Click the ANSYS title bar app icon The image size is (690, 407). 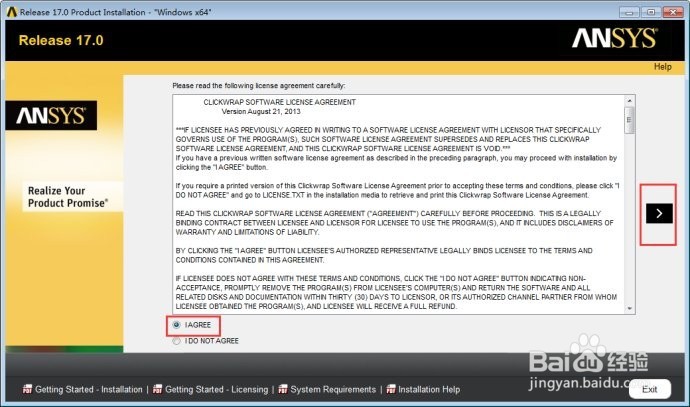tap(12, 12)
